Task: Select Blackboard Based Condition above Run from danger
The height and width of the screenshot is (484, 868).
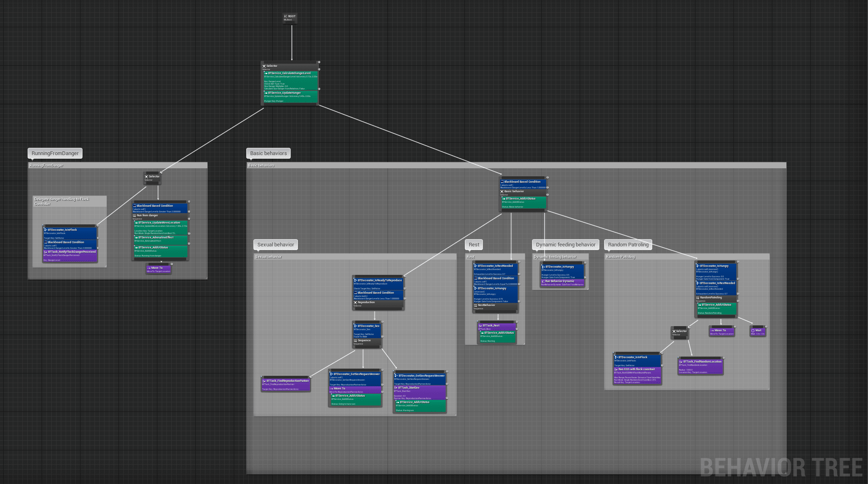Action: click(x=160, y=208)
